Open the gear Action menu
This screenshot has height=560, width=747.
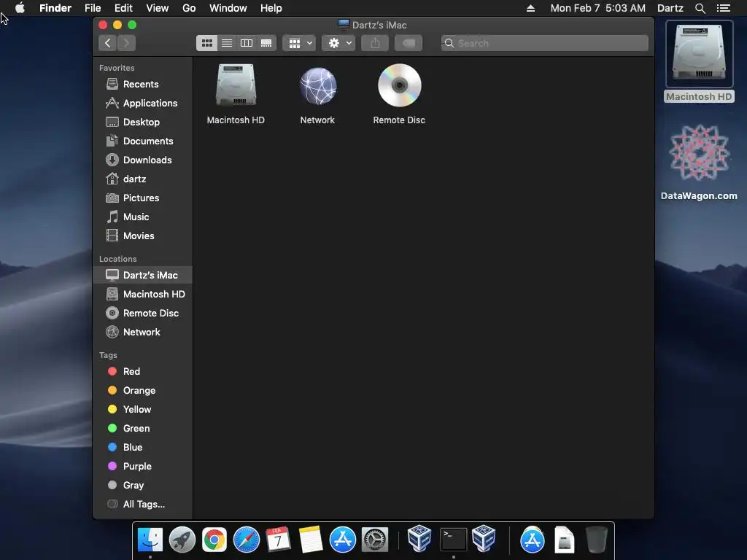tap(338, 43)
